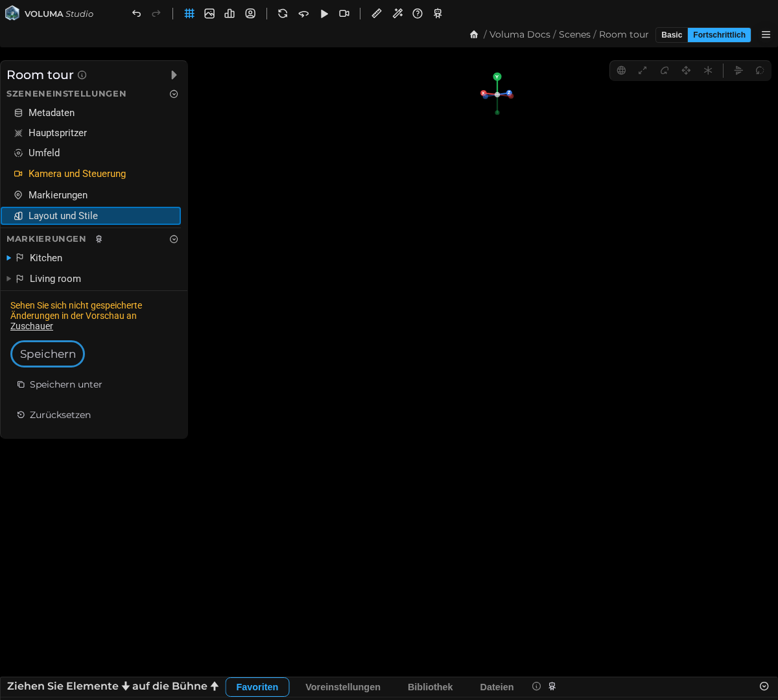Open Scenes breadcrumb link

click(x=574, y=34)
